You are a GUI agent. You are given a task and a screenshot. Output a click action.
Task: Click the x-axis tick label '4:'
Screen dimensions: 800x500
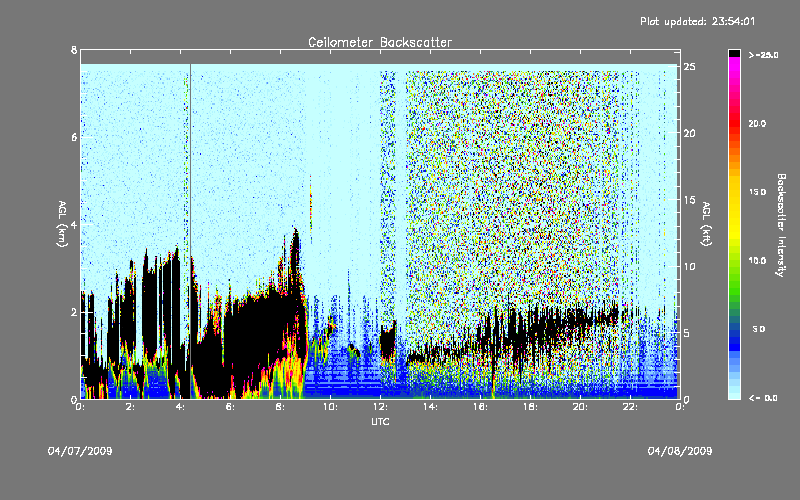[x=181, y=407]
